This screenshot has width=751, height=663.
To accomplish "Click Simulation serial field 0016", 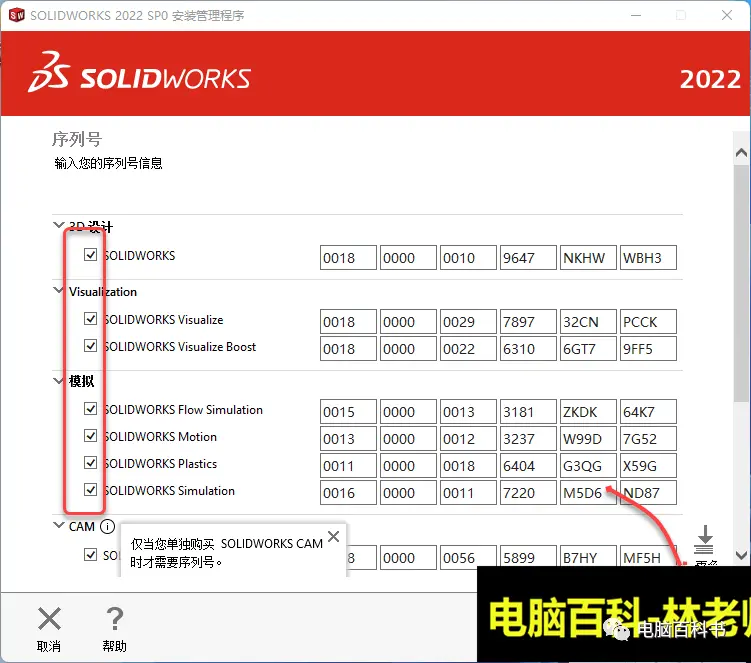I will [348, 492].
